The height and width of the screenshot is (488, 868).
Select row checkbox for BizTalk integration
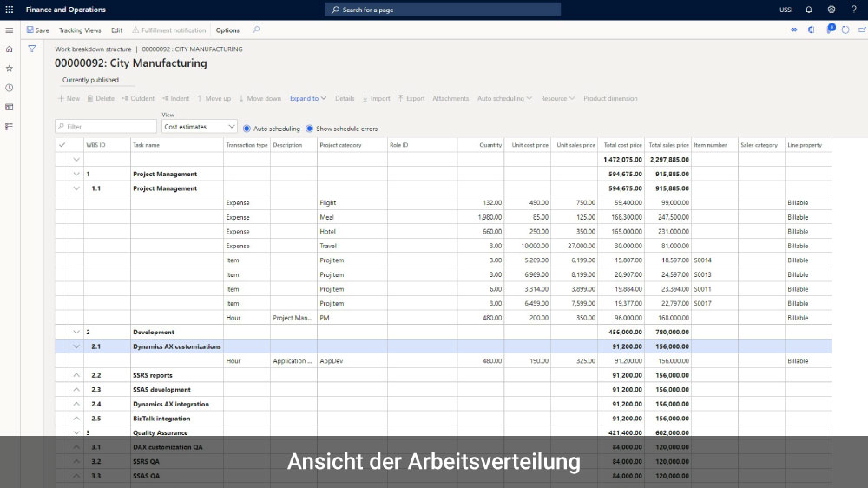point(62,419)
